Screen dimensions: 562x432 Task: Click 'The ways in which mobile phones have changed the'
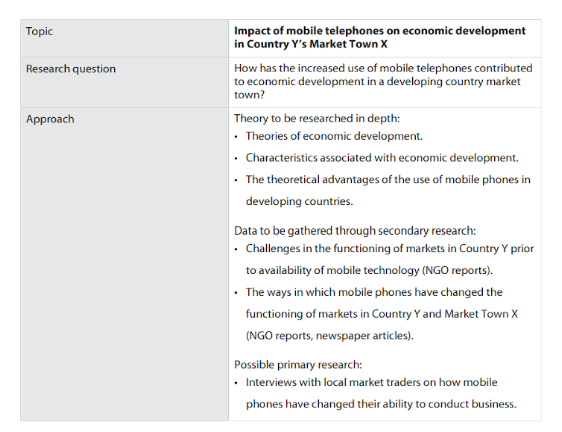click(374, 292)
